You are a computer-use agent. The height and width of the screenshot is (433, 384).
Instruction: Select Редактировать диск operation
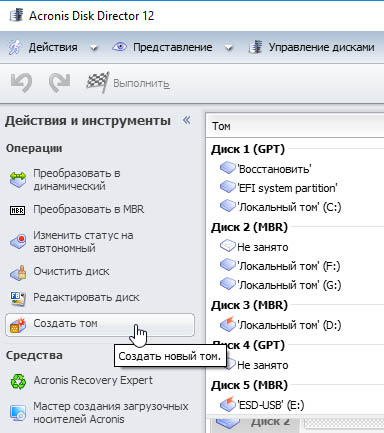pyautogui.click(x=86, y=298)
